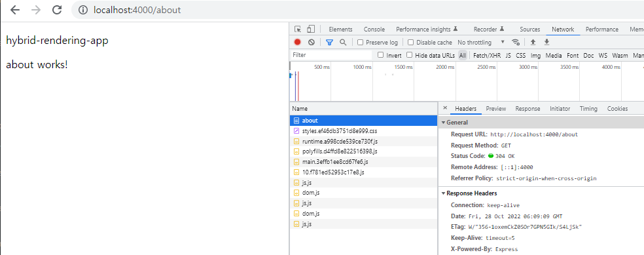Click the script icon beside main.3effb1ee8cd67fe6.js
644x255 pixels.
[x=296, y=162]
